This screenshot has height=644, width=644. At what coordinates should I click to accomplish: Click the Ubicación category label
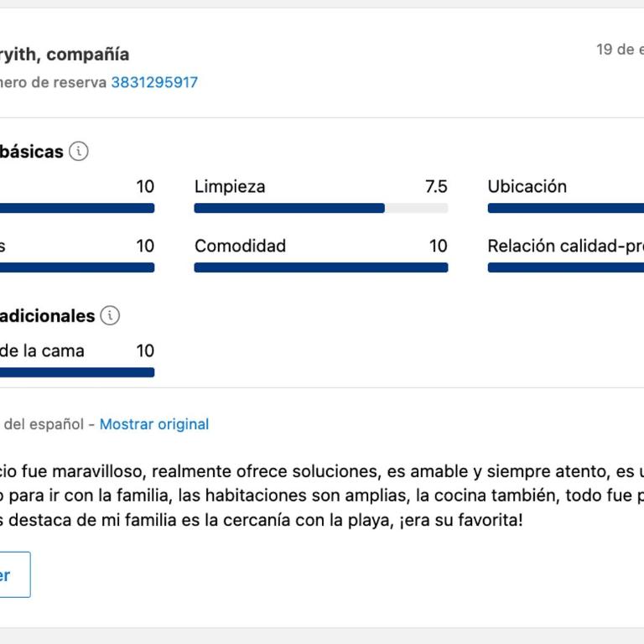(527, 187)
